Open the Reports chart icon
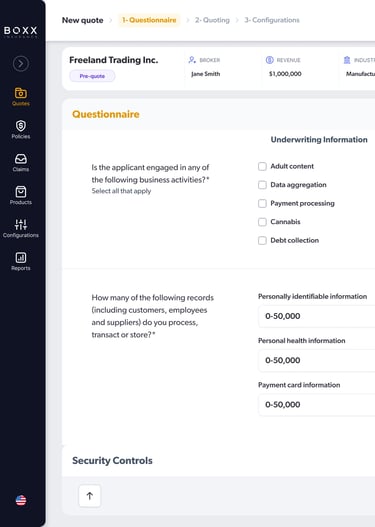The image size is (375, 527). tap(21, 257)
